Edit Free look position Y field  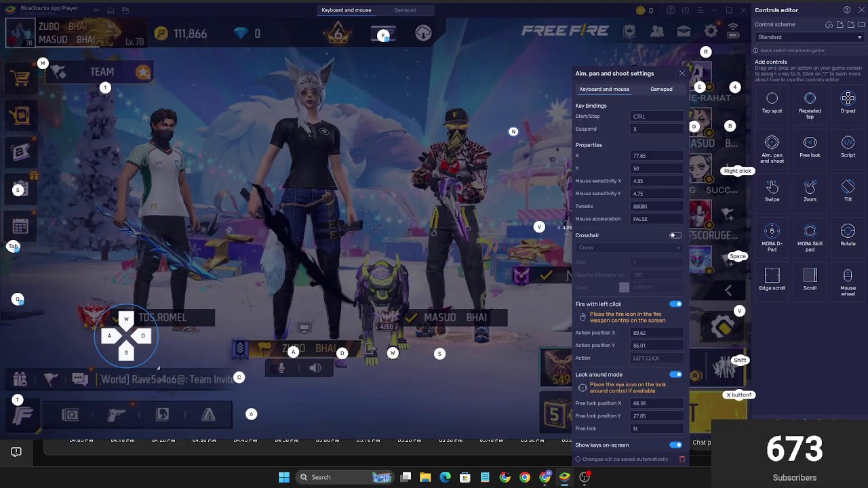(x=656, y=416)
